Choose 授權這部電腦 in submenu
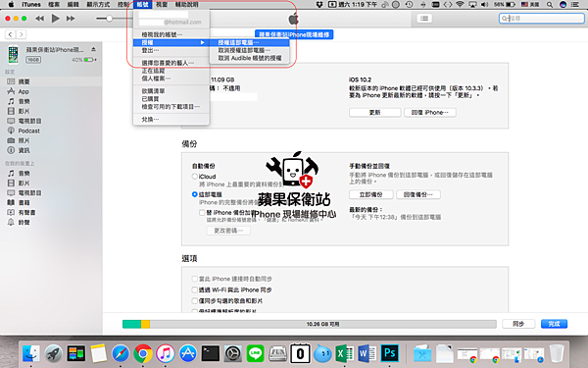The height and width of the screenshot is (368, 588). pos(249,42)
